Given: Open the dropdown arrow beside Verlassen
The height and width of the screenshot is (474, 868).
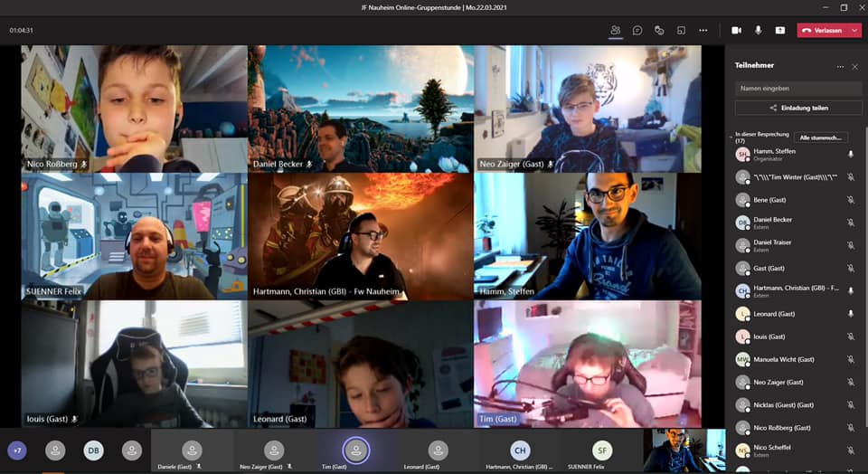Looking at the screenshot, I should [854, 30].
